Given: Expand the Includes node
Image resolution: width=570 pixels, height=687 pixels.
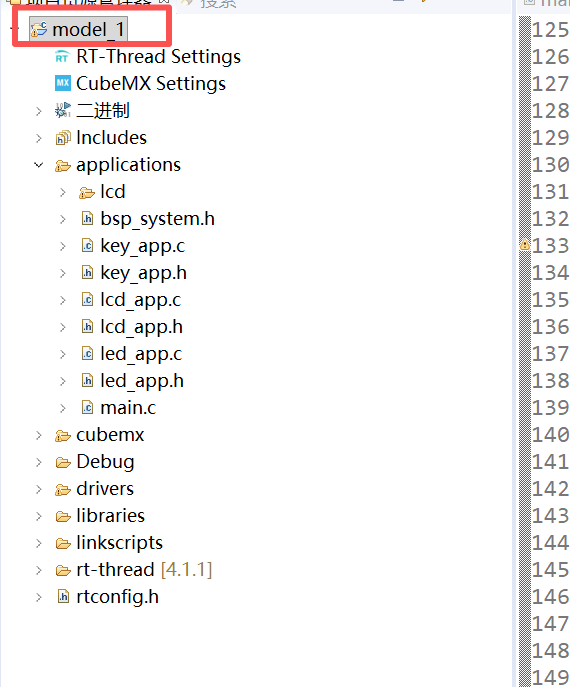Looking at the screenshot, I should (x=39, y=138).
